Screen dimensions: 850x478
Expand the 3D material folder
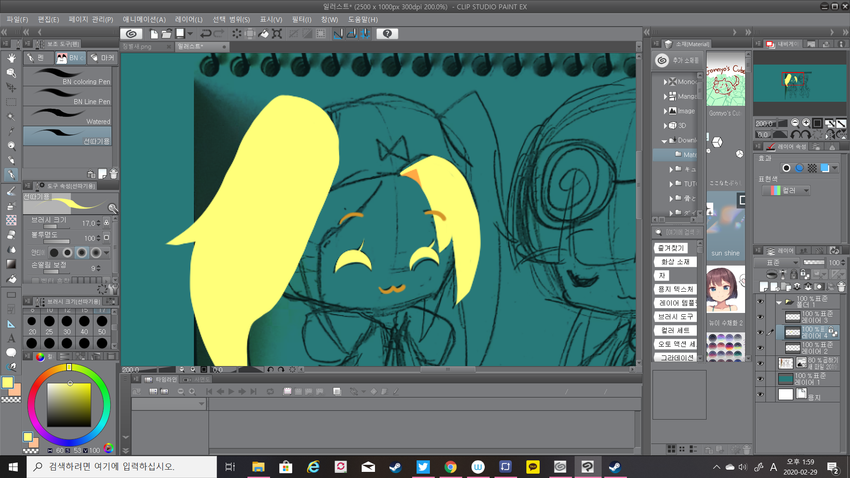pyautogui.click(x=665, y=126)
